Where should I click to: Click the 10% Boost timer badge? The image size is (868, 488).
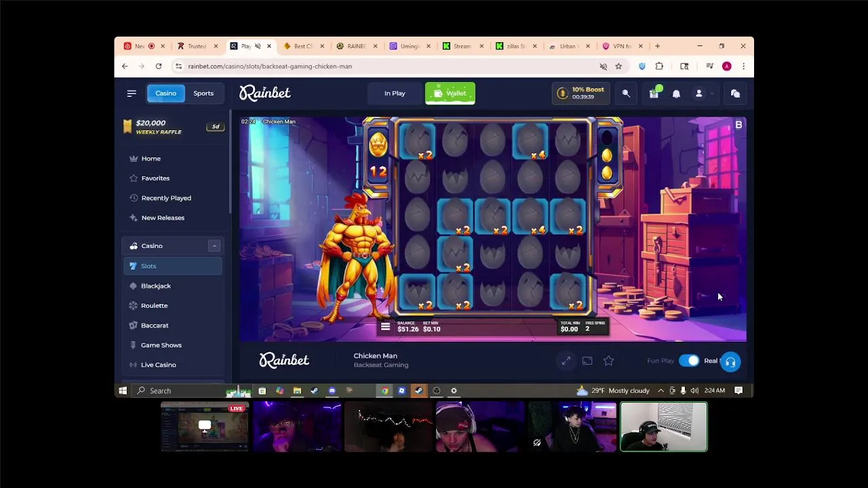[581, 94]
